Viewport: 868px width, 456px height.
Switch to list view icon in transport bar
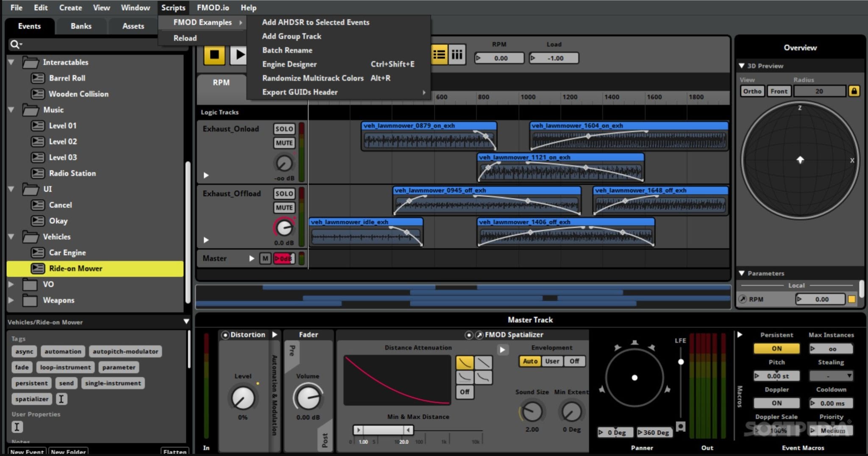point(439,54)
